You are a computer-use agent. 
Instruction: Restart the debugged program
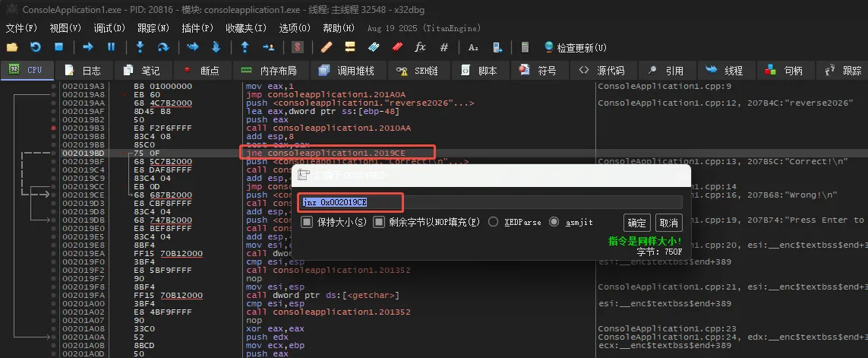point(36,47)
